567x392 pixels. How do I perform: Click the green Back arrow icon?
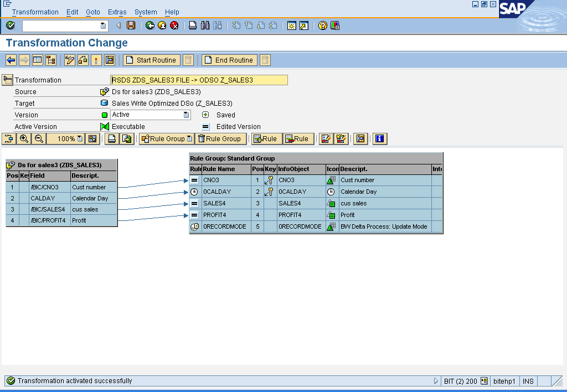pos(150,25)
